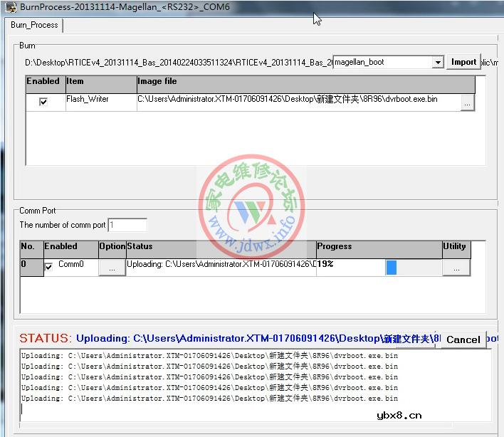Open the Option ellipsis button for Comm0
Viewport: 504px width, 437px height.
click(x=112, y=267)
